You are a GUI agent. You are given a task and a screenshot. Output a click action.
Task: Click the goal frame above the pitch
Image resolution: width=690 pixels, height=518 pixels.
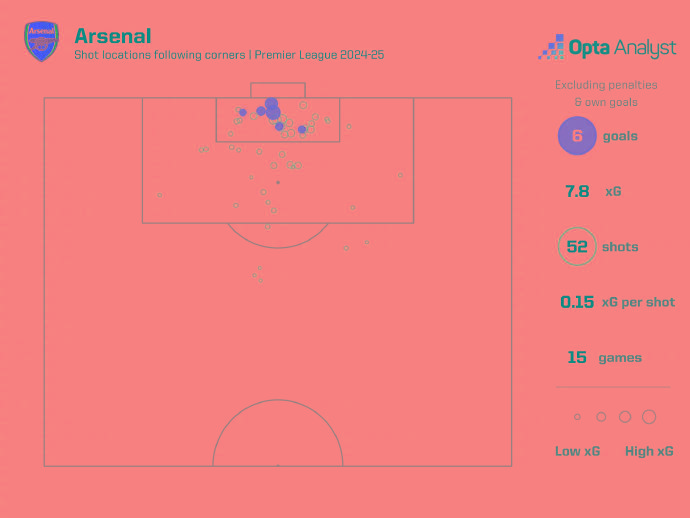[278, 89]
